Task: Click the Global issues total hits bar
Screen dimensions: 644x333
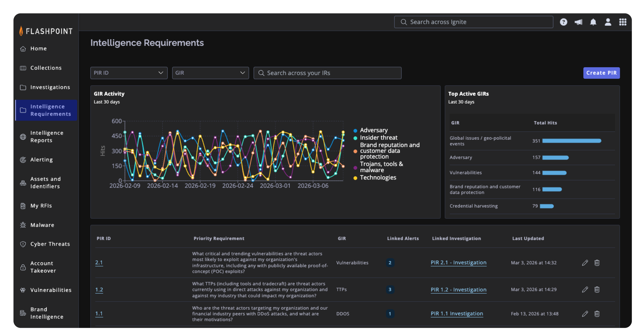Action: click(x=572, y=141)
